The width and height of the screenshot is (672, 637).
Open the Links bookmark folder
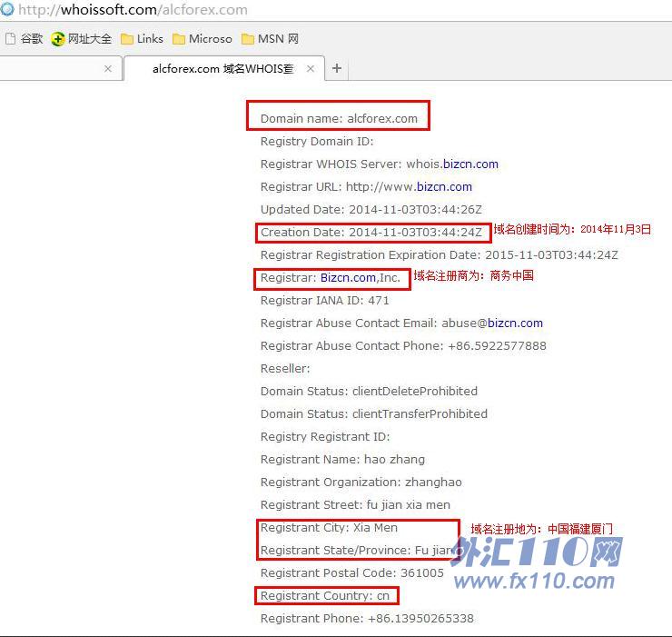[x=142, y=39]
